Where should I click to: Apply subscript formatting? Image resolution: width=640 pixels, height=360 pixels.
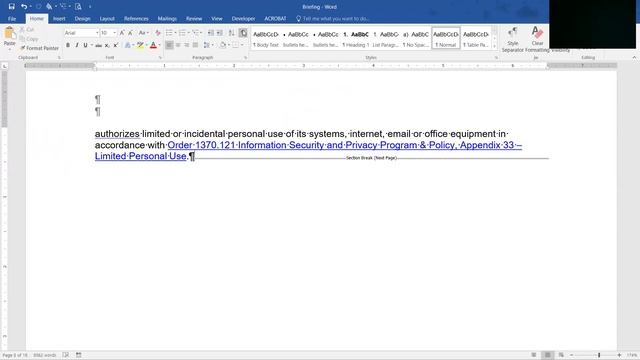pos(107,45)
